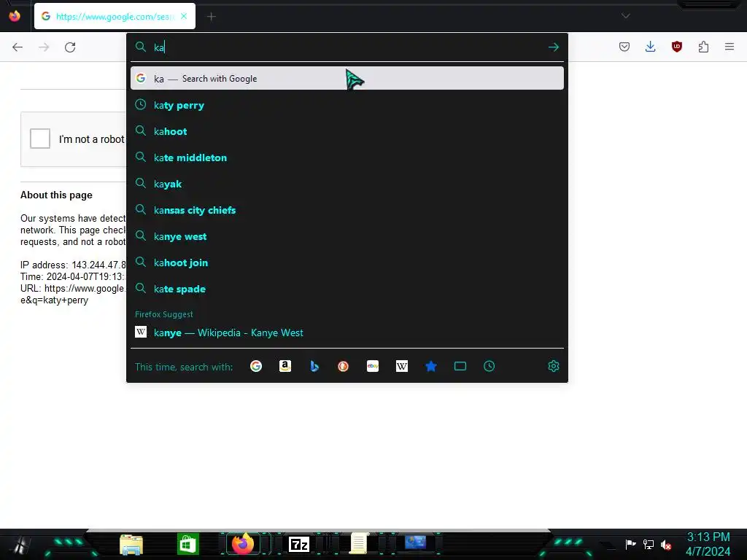Check the I'm not a robot box
Image resolution: width=747 pixels, height=560 pixels.
coord(40,139)
